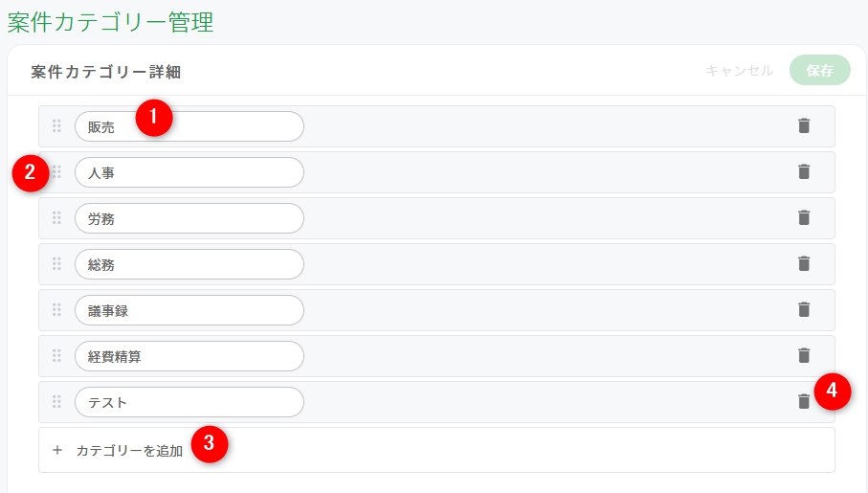This screenshot has height=493, width=868.
Task: Click drag handle next to 労務
Action: click(56, 217)
